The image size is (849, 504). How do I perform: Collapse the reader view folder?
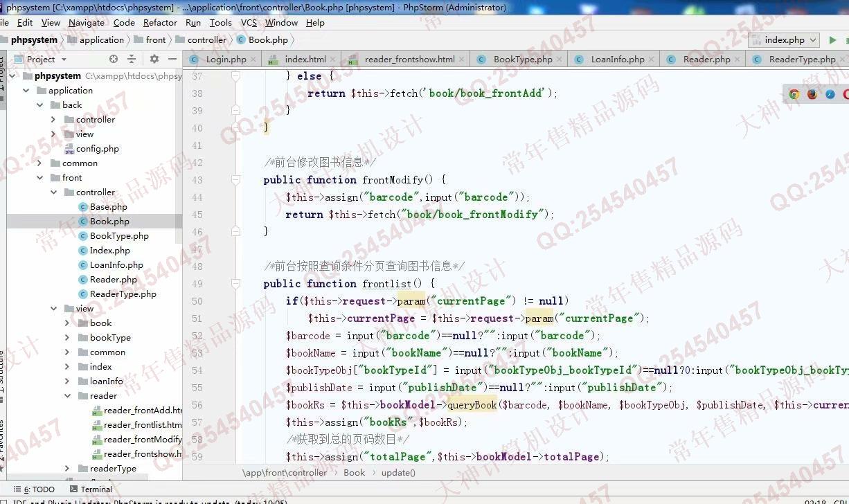[67, 396]
